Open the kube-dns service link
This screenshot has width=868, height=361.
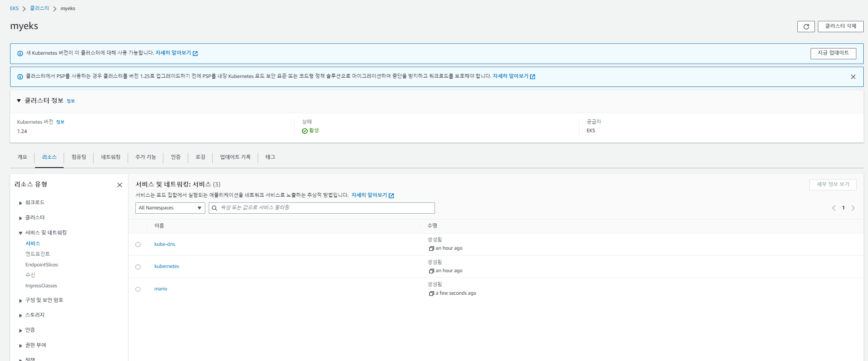click(165, 244)
